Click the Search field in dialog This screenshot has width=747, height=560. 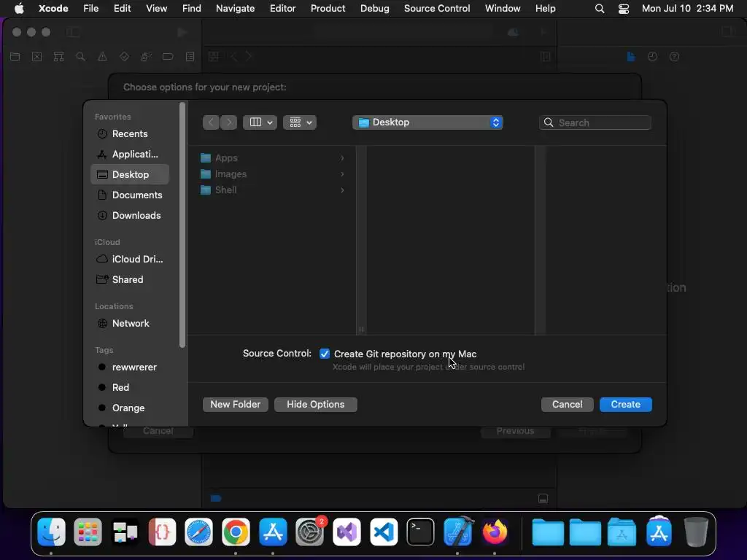click(595, 122)
